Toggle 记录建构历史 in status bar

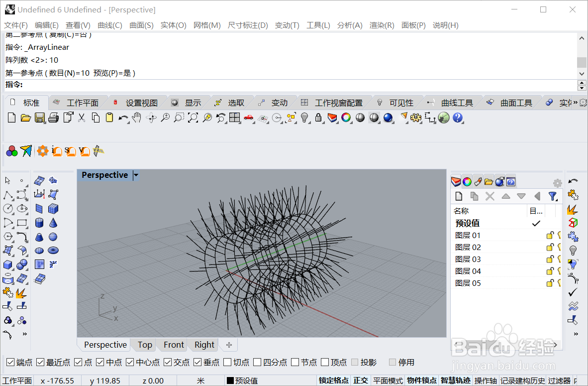[522, 381]
